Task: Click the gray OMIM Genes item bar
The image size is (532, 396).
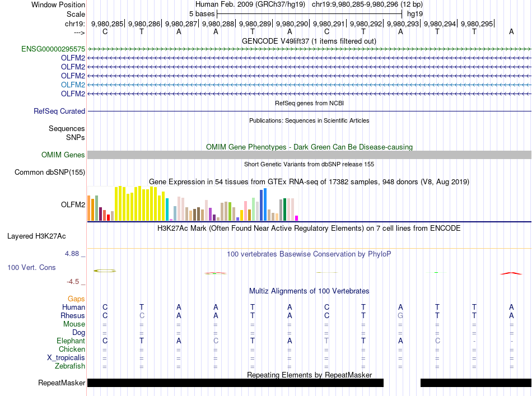Action: pyautogui.click(x=309, y=155)
